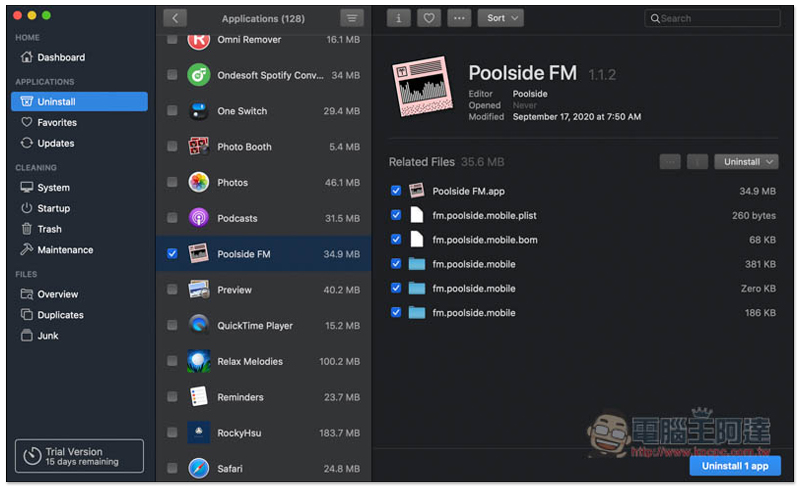Check the Podcasts checkbox
Viewport: 800px width, 488px height.
pos(172,218)
